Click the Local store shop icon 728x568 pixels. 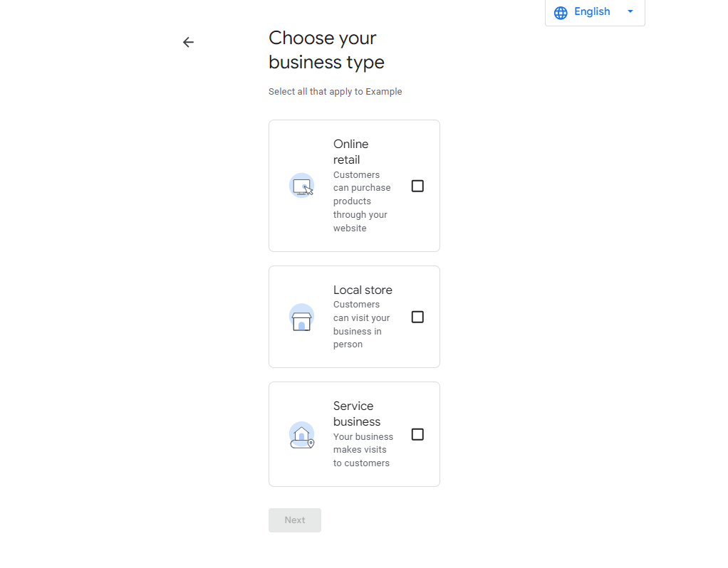(302, 317)
